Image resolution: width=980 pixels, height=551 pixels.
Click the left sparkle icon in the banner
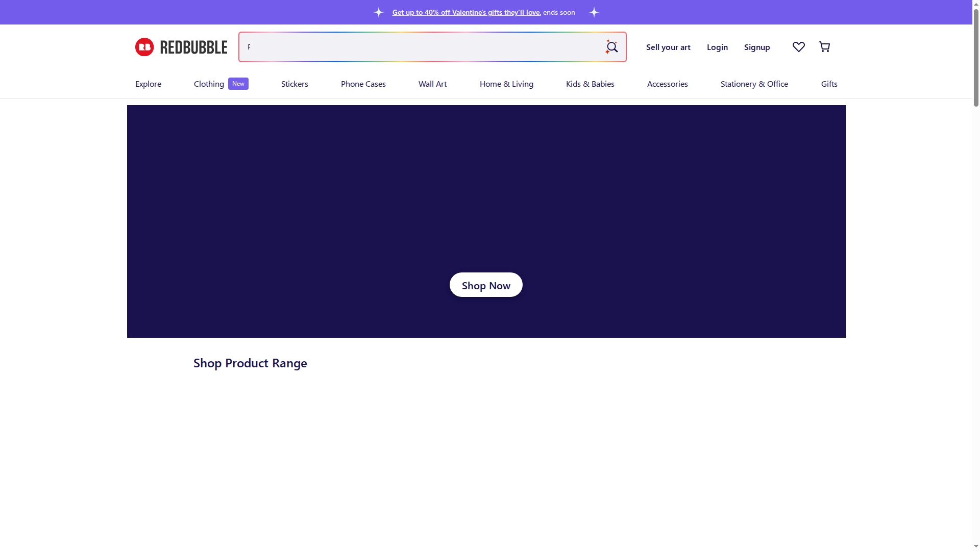tap(378, 12)
